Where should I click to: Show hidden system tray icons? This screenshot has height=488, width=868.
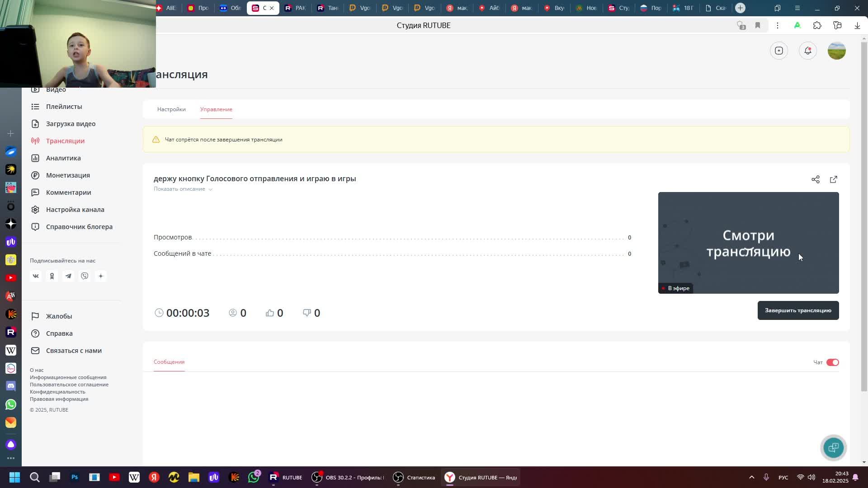point(751,477)
